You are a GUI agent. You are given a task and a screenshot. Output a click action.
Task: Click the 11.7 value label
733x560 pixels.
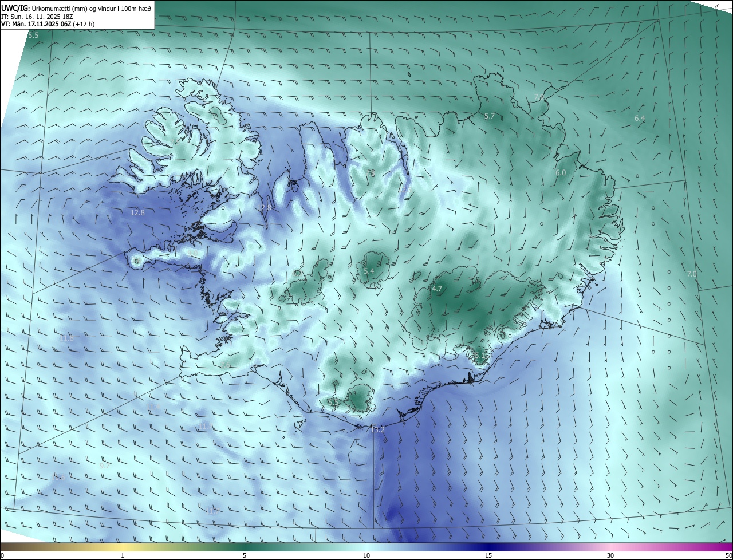(x=213, y=511)
